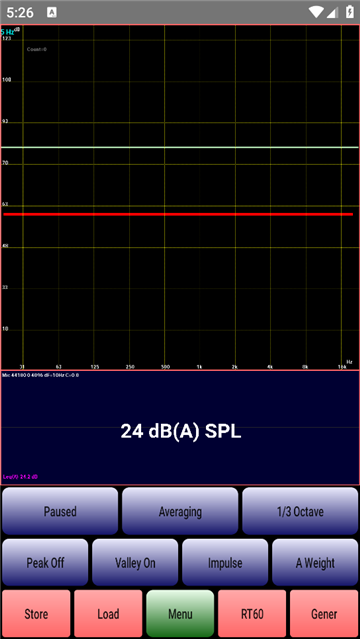Tap the keyboard notification icon in status bar

pos(52,13)
